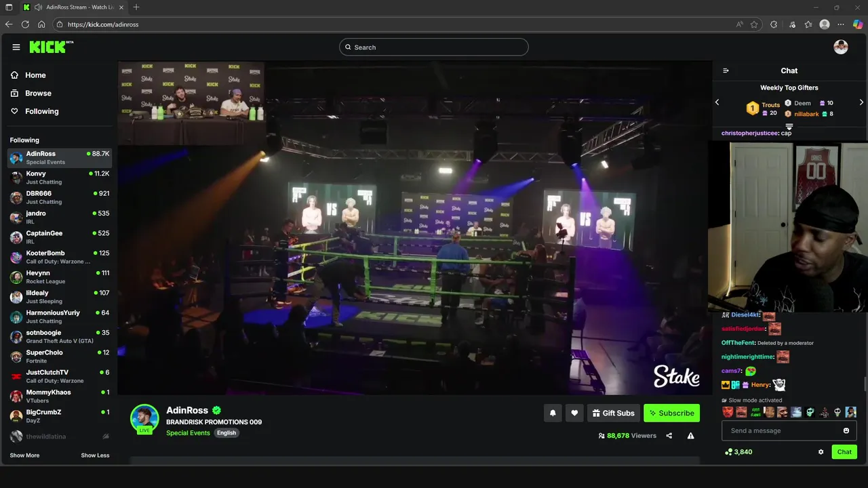The image size is (868, 488).
Task: Open browser extensions puzzle icon
Action: [x=774, y=24]
